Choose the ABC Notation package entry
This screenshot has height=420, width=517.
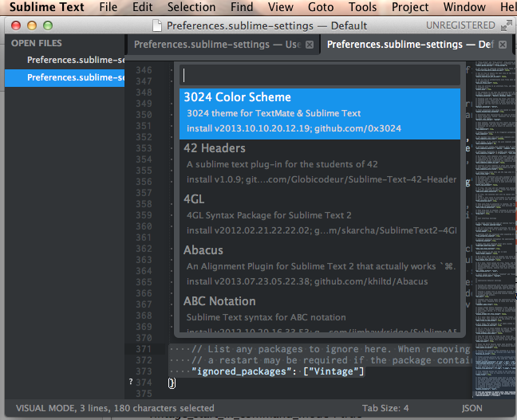tap(320, 312)
